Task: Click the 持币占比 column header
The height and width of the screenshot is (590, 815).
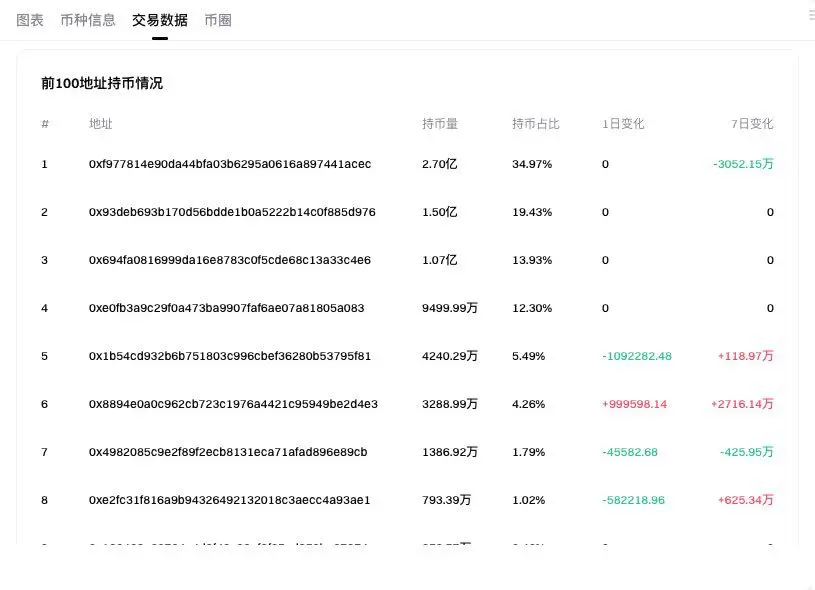Action: click(x=535, y=124)
